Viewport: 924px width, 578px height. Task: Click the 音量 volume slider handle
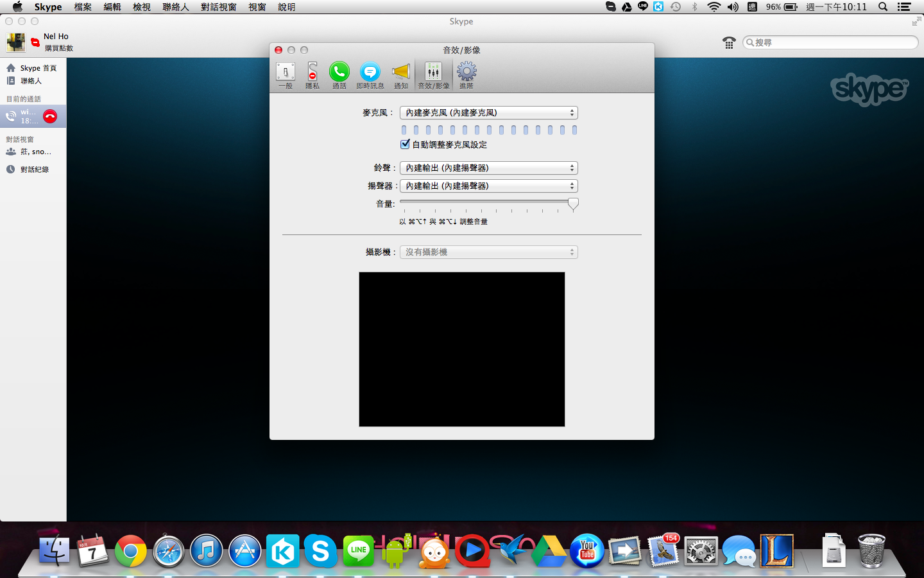(x=573, y=204)
